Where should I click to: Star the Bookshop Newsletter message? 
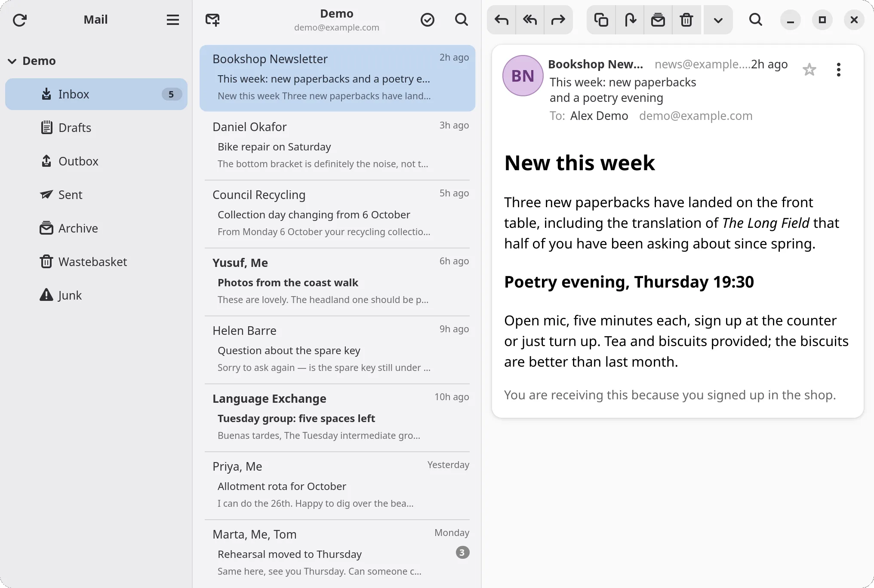point(809,70)
